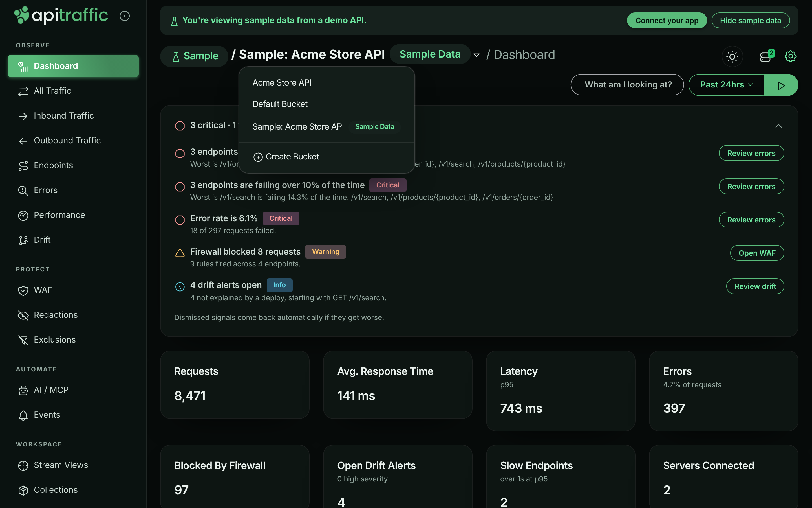Screen dimensions: 812x508
Task: Go to Outbound Traffic page
Action: 73,141
